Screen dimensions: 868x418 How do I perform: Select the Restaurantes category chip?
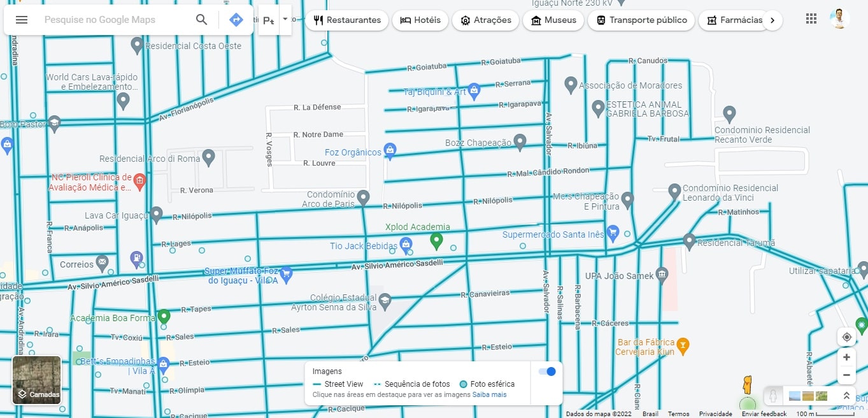point(347,20)
